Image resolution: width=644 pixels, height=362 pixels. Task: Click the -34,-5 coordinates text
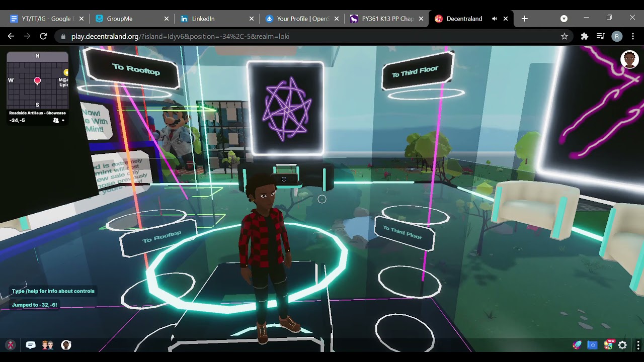[x=17, y=121]
